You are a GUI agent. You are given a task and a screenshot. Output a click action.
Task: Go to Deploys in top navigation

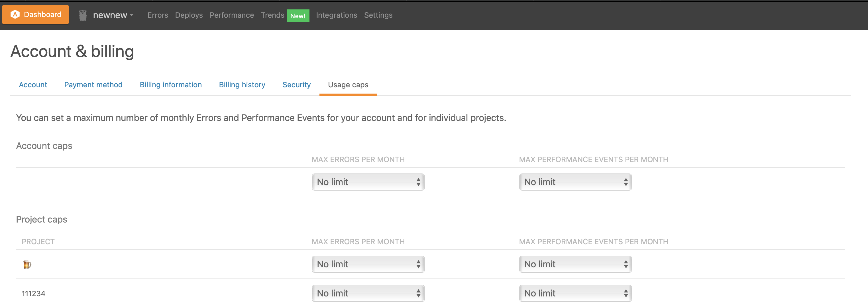tap(189, 15)
